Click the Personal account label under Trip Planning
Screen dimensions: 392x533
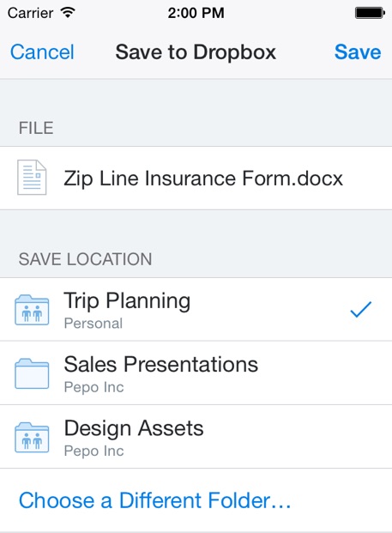tap(93, 324)
